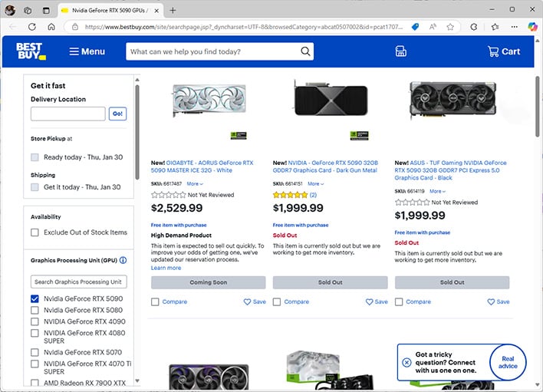Open the tab actions menu icon
The width and height of the screenshot is (543, 392).
click(46, 11)
